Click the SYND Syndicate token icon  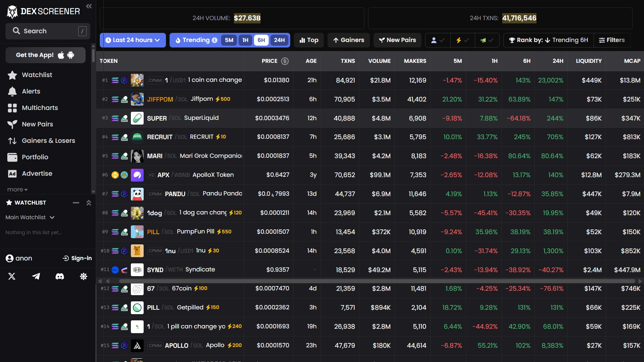137,270
